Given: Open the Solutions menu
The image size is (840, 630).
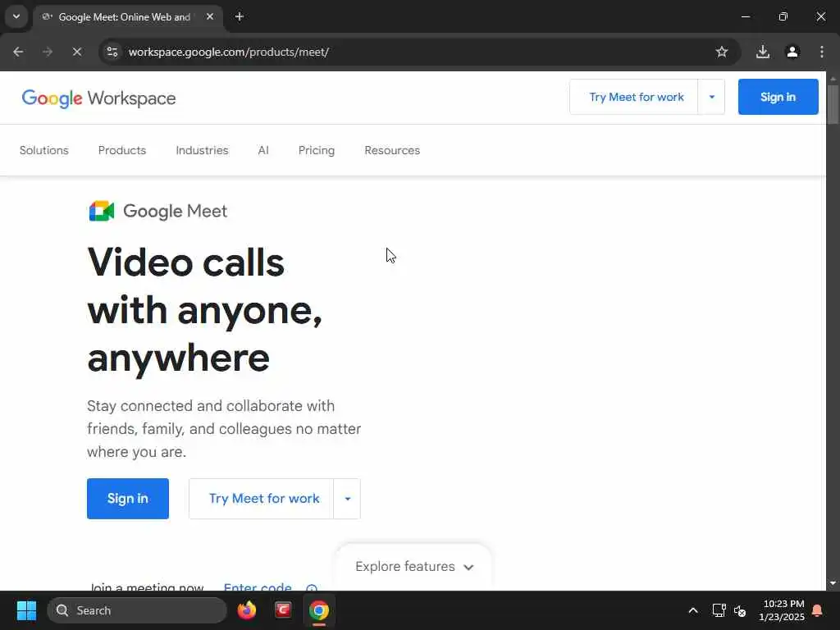Looking at the screenshot, I should [x=44, y=151].
